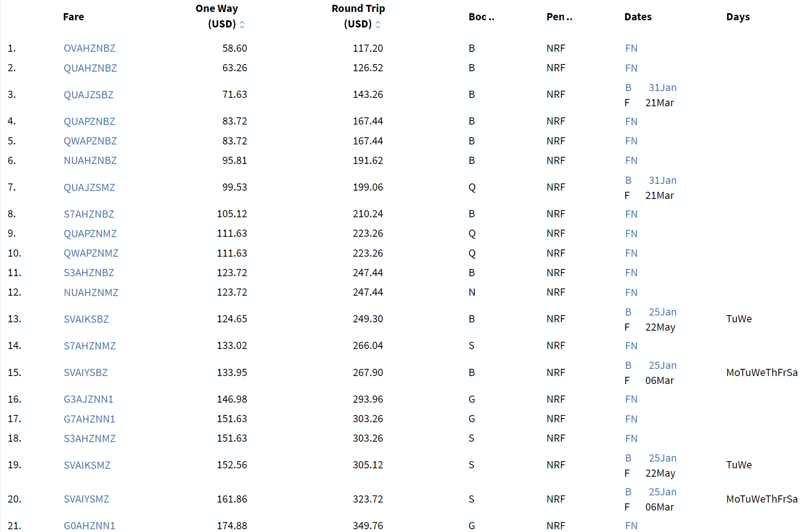Sort by Round Trip (USD) column
Screen dimensions: 806x532
378,25
